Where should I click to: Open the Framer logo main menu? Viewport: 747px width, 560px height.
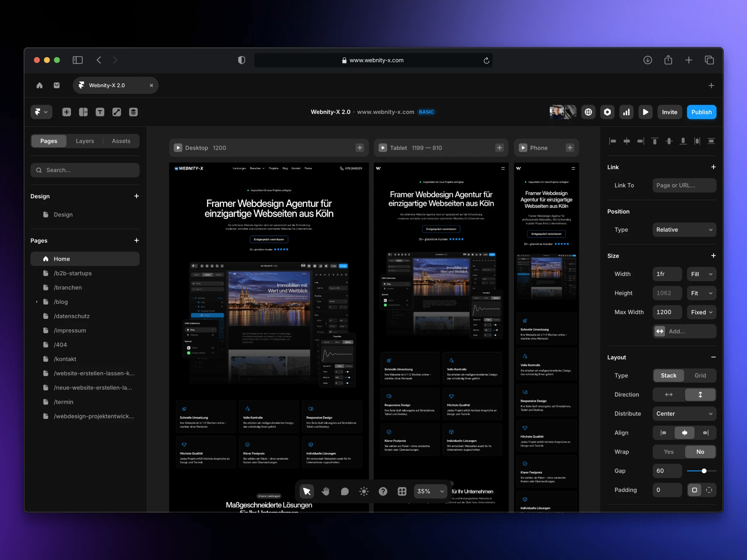point(41,112)
